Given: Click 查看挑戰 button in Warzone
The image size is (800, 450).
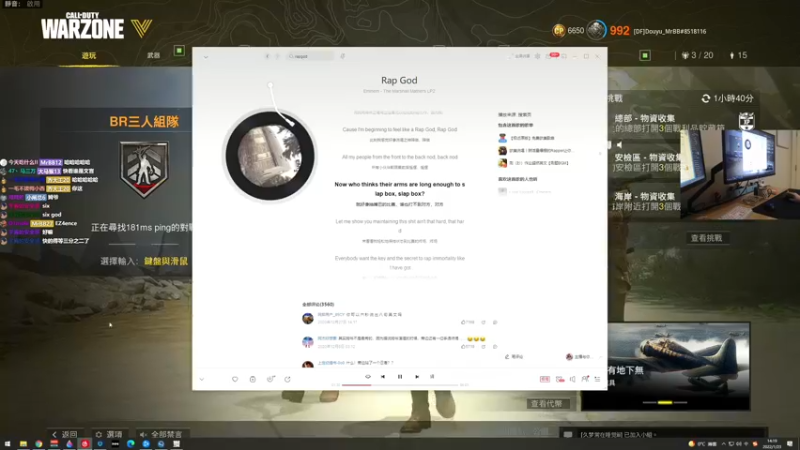Looking at the screenshot, I should [707, 238].
